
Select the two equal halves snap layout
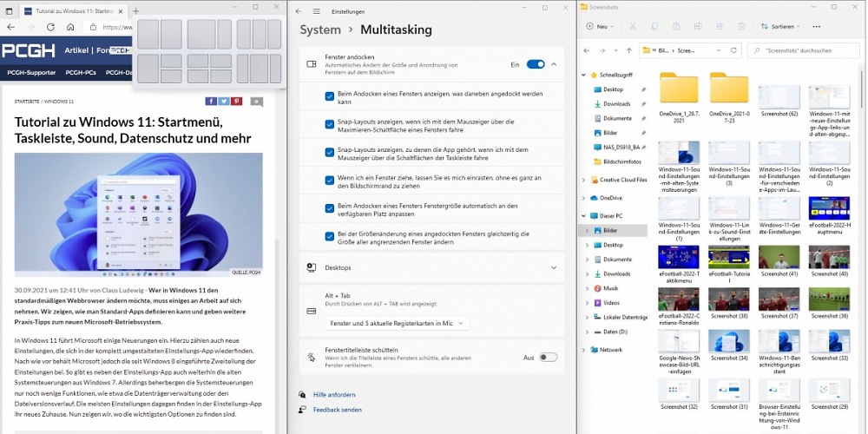[160, 35]
